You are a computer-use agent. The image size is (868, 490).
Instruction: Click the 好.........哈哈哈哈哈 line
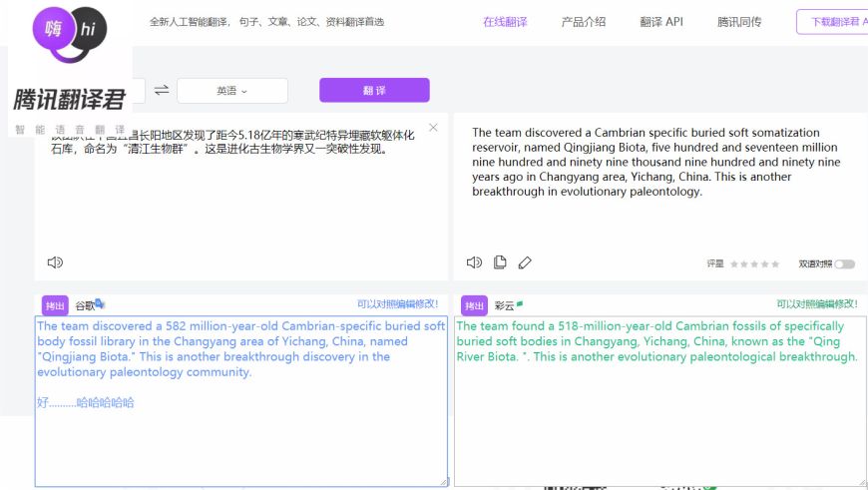tap(86, 402)
